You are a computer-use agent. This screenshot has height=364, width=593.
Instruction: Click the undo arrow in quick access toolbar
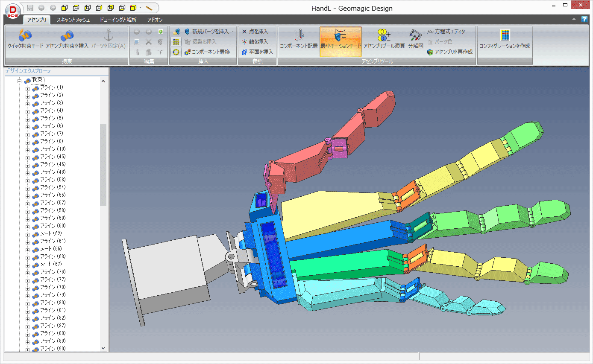coord(41,8)
